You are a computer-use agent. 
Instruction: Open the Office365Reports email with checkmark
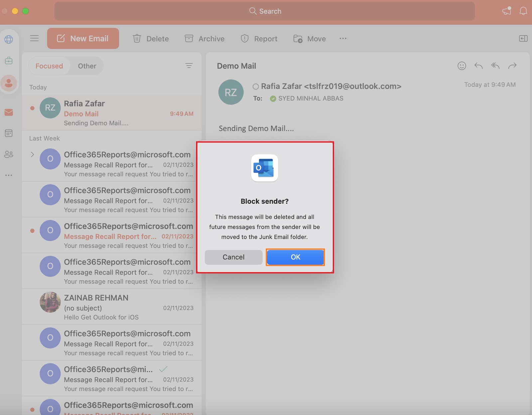pyautogui.click(x=112, y=378)
